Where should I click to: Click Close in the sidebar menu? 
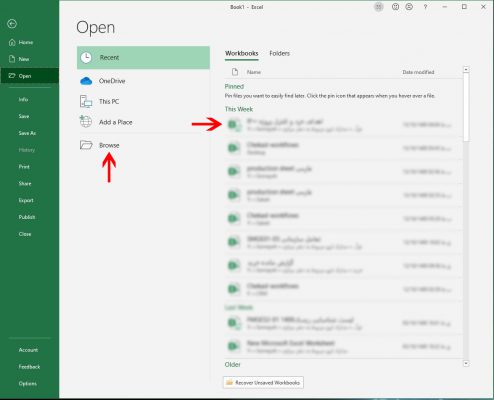pyautogui.click(x=29, y=234)
